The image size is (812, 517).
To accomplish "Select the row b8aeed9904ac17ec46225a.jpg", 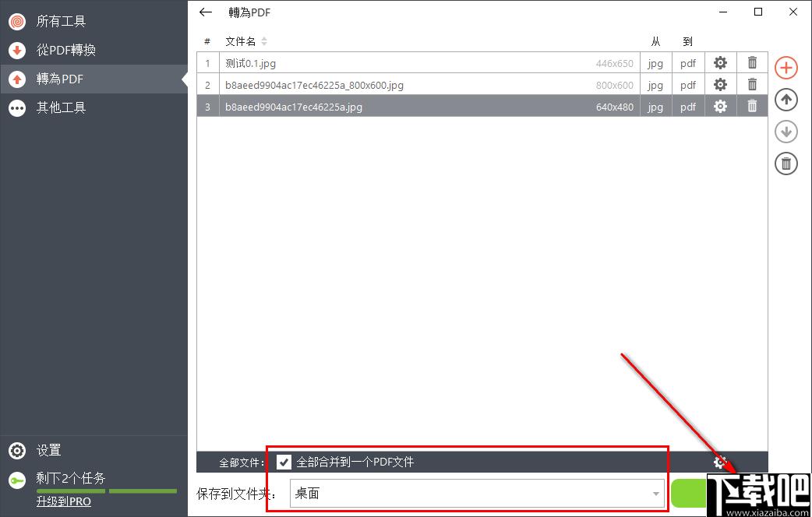I will 482,106.
